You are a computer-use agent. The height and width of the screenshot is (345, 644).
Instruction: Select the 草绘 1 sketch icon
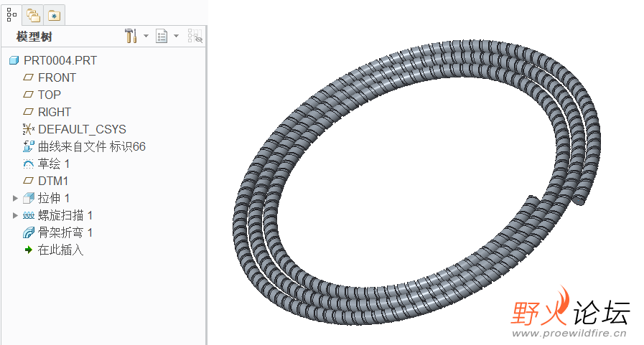pyautogui.click(x=28, y=164)
